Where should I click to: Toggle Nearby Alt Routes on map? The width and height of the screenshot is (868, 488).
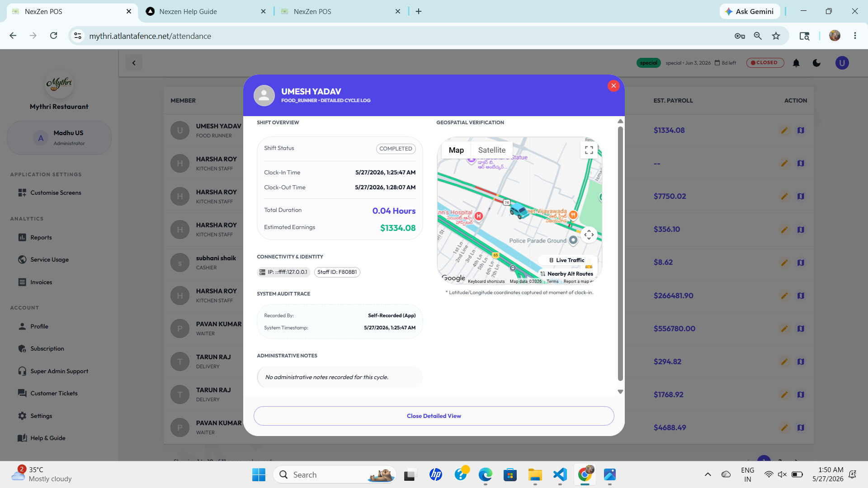567,274
